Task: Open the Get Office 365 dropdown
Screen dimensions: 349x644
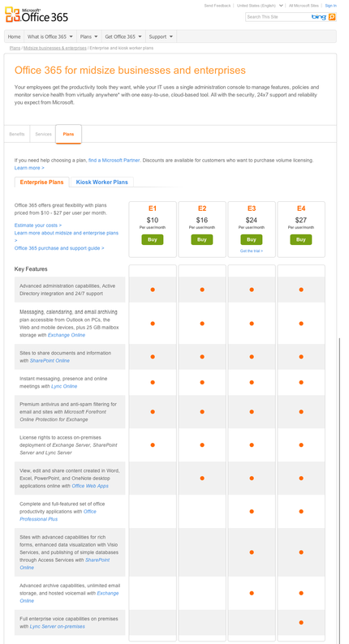Action: tap(123, 36)
